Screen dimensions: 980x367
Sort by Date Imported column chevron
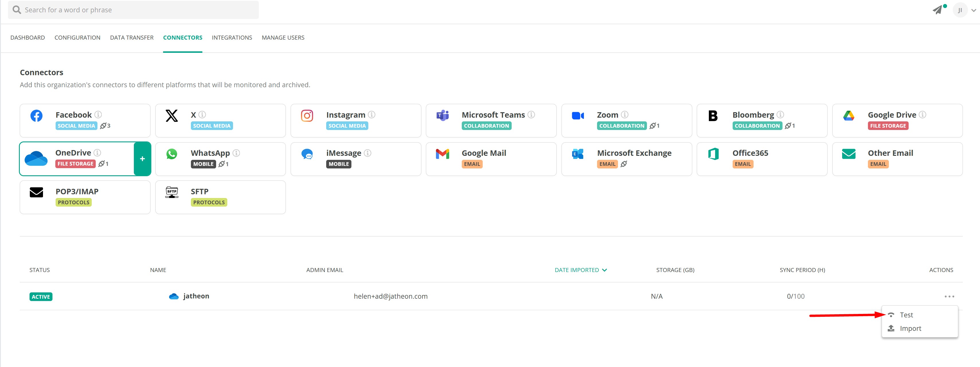605,270
